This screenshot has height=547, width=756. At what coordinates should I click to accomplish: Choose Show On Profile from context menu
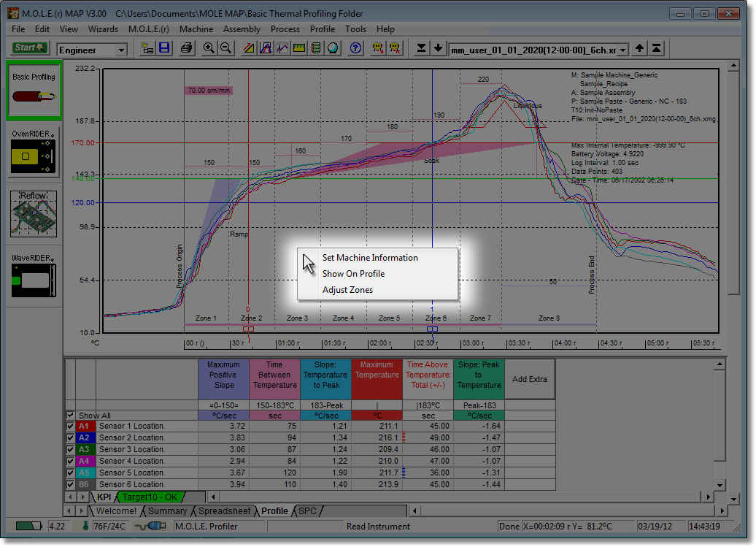(x=377, y=273)
